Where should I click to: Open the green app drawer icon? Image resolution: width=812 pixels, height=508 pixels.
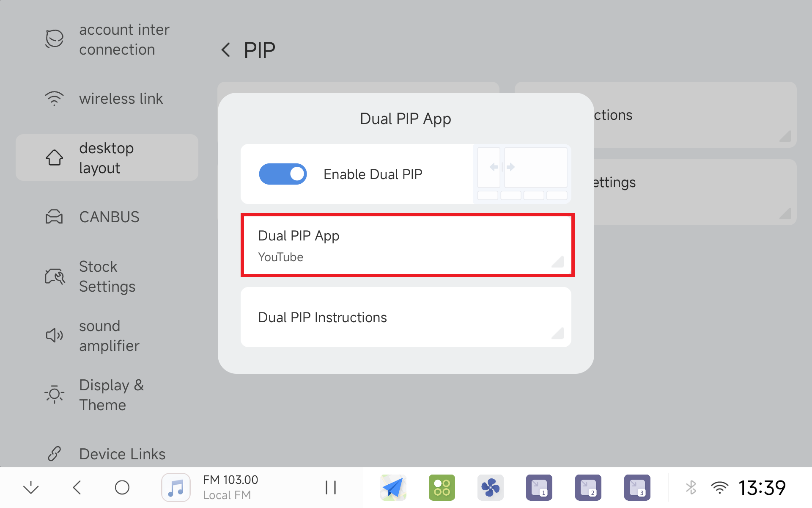click(x=442, y=488)
